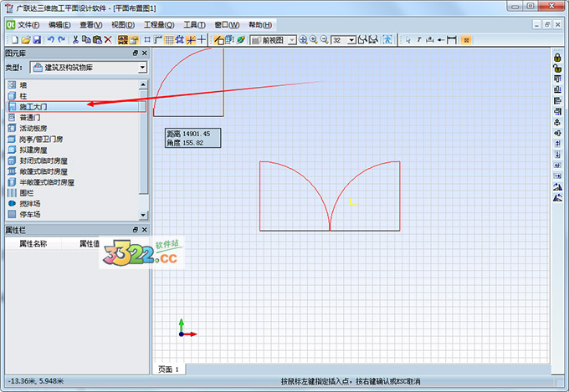
Task: Select 施工大门 in the component list
Action: click(x=33, y=107)
